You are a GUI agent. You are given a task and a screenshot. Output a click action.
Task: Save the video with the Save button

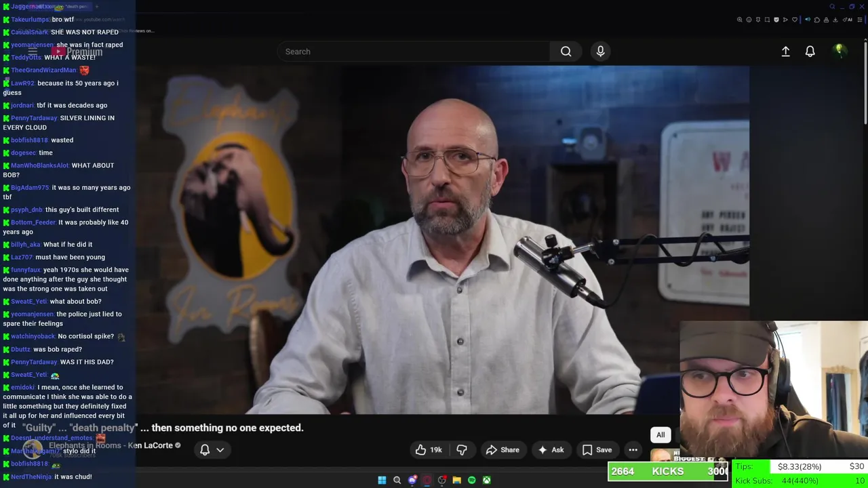click(x=597, y=449)
